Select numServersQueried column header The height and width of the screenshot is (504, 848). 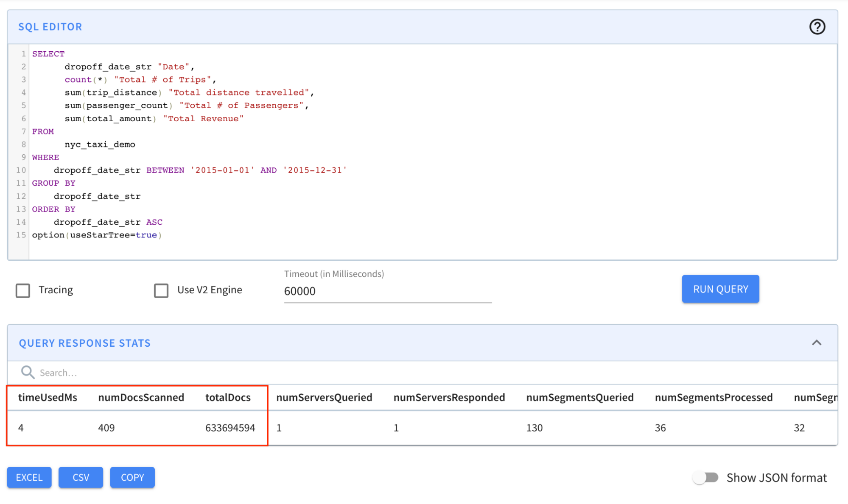[324, 397]
